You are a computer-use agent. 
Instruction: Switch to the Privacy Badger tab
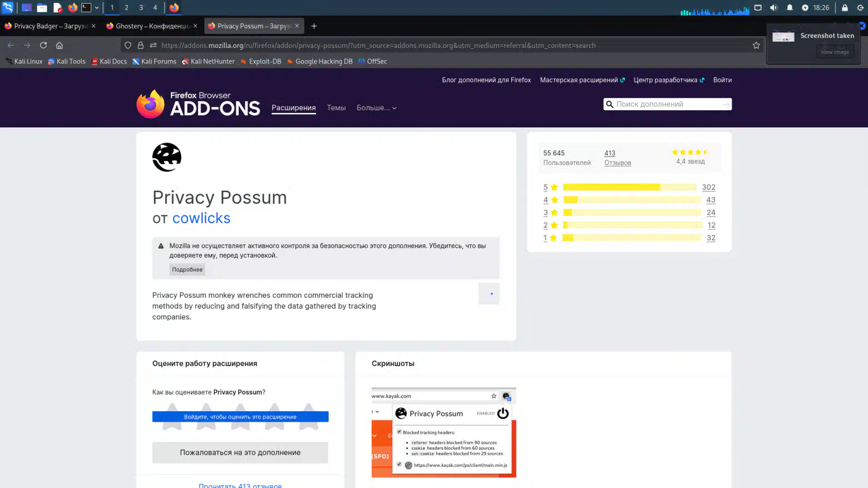coord(50,26)
